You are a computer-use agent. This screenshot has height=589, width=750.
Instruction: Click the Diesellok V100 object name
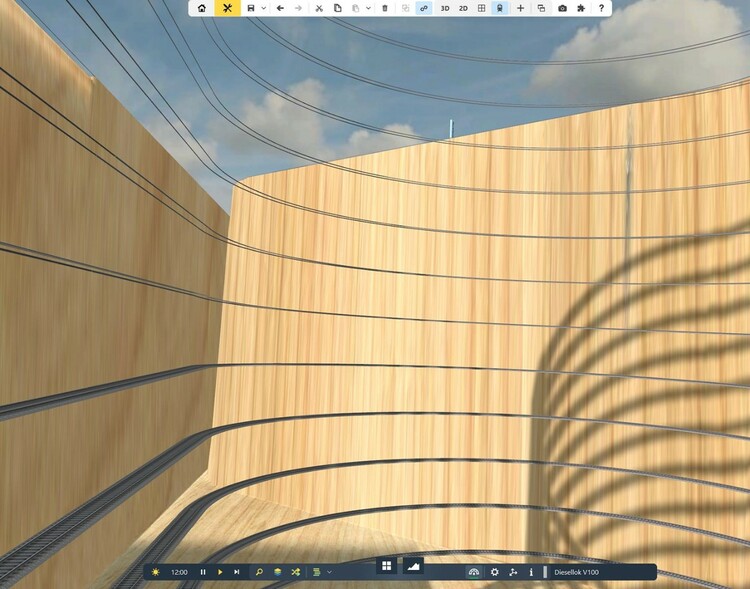[x=576, y=572]
